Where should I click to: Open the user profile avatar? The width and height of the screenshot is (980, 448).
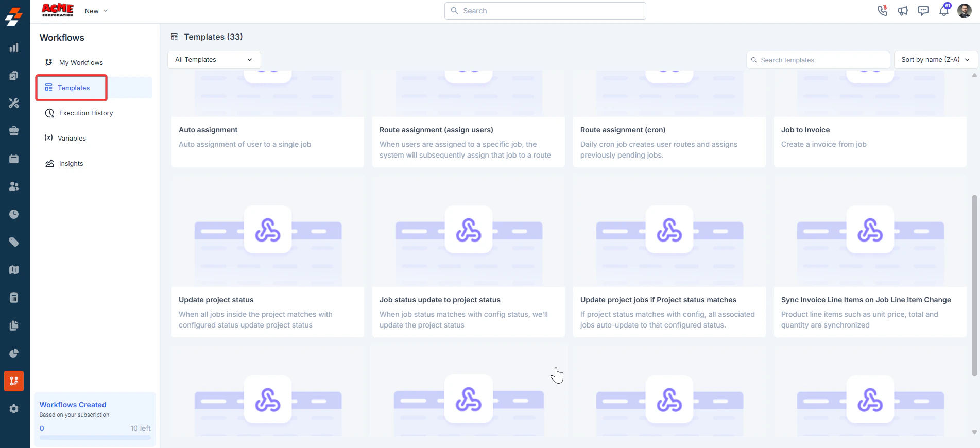[x=965, y=10]
